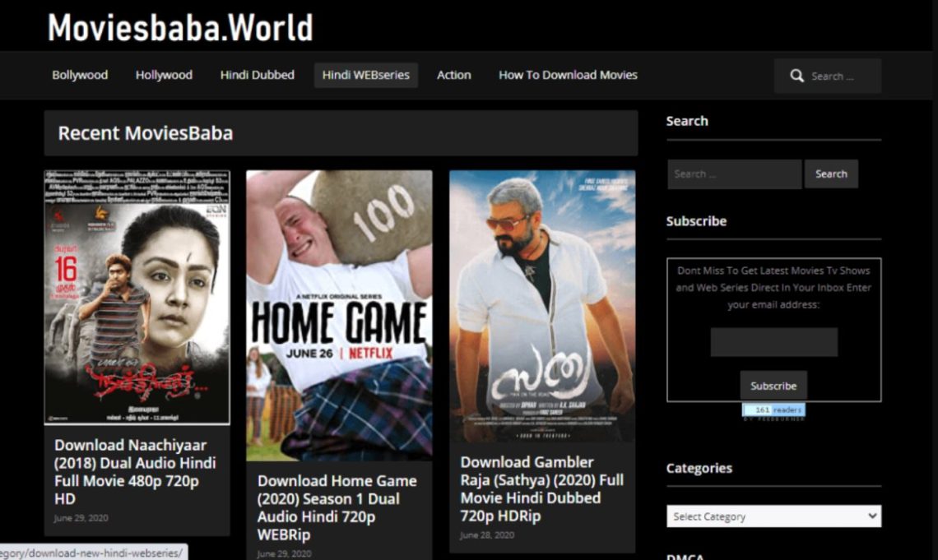
Task: Expand the Select Category dropdown
Action: click(x=773, y=516)
